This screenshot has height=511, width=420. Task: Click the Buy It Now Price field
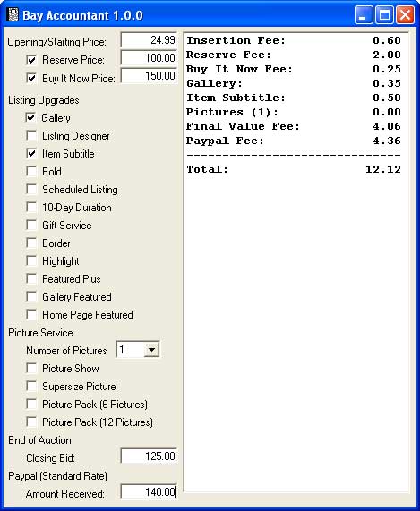149,76
